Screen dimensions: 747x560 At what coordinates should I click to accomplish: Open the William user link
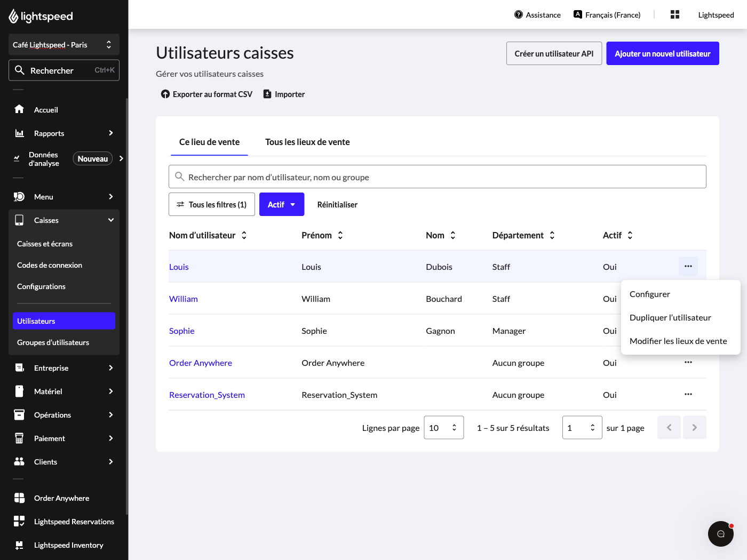184,299
